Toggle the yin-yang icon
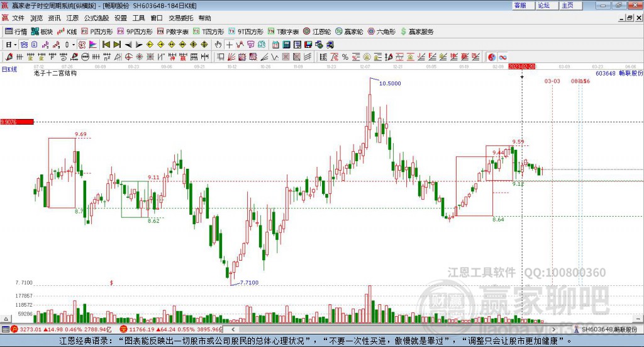The width and height of the screenshot is (644, 347). [492, 57]
